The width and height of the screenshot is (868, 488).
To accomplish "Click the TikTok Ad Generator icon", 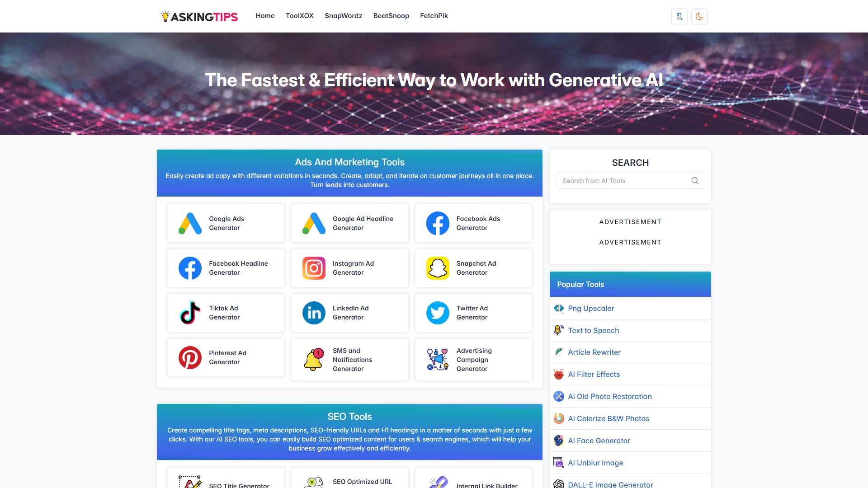I will click(189, 312).
